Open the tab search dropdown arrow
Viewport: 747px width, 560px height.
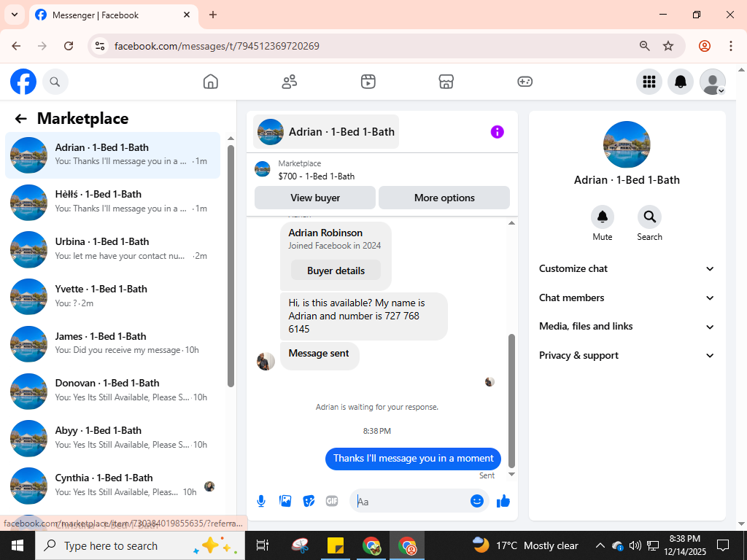15,15
